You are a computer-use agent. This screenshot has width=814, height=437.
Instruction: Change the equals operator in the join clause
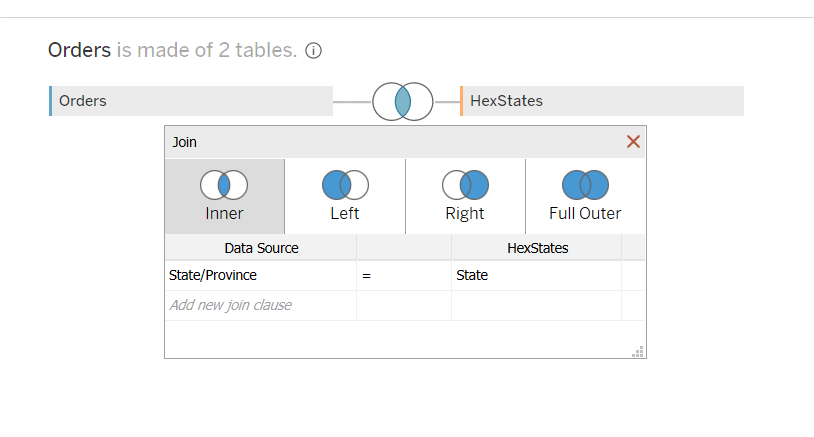(x=403, y=275)
